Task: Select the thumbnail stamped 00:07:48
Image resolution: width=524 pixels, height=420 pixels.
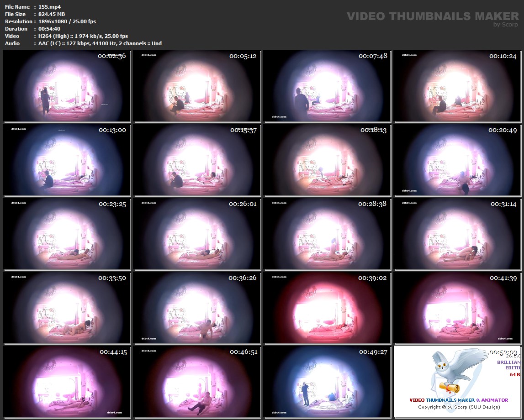Action: tap(327, 86)
